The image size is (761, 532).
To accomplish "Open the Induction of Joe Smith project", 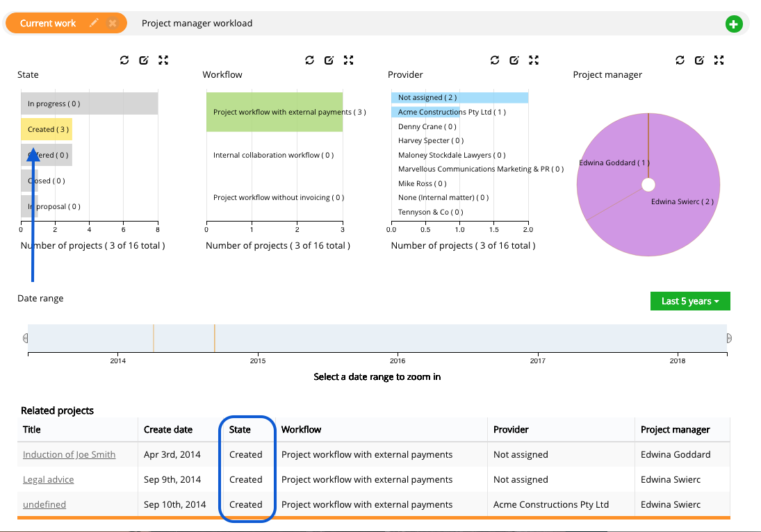I will pyautogui.click(x=69, y=455).
